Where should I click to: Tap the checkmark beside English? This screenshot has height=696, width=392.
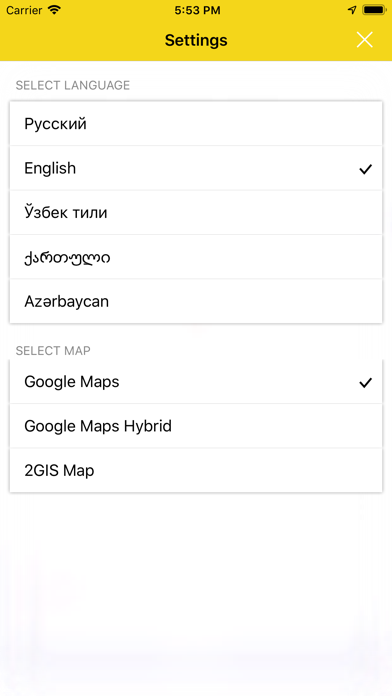[365, 169]
